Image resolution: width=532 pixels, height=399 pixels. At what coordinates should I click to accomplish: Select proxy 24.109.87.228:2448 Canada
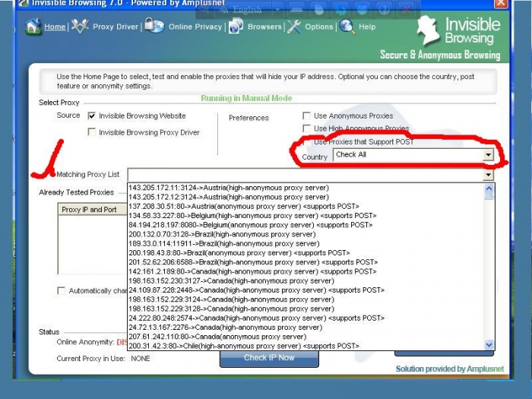click(306, 290)
